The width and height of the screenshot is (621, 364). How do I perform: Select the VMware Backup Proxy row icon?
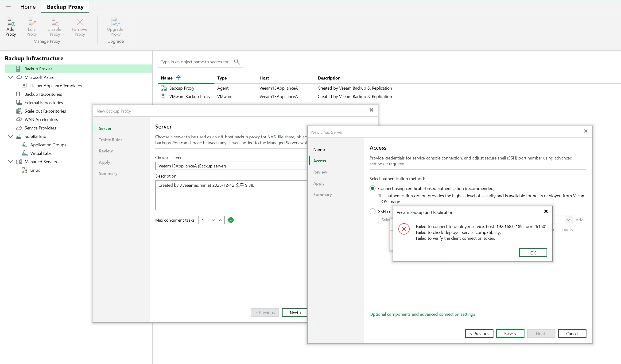[x=163, y=96]
